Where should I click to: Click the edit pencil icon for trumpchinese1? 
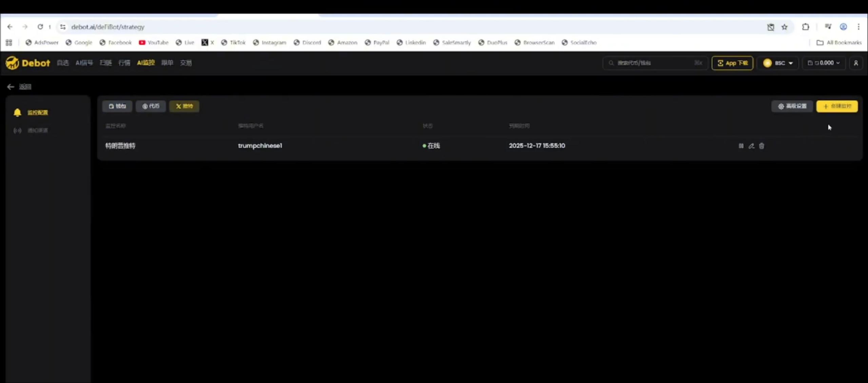click(x=751, y=146)
